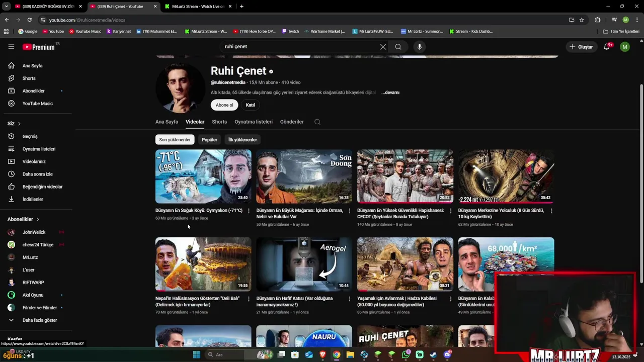Clear the search text with X icon
Viewport: 644px width, 362px height.
click(383, 47)
